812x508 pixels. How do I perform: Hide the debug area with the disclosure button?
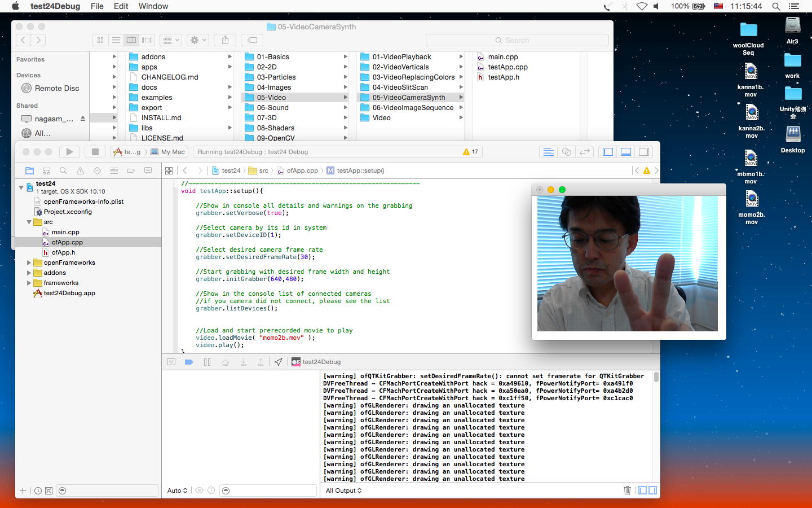click(171, 362)
